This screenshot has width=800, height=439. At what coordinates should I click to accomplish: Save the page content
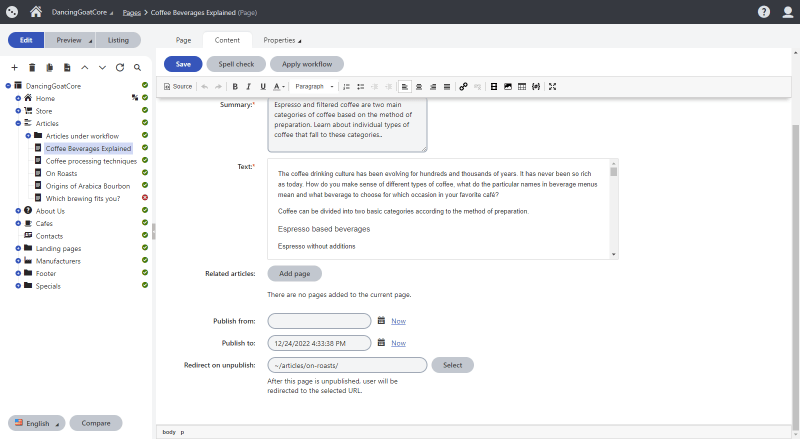(183, 64)
